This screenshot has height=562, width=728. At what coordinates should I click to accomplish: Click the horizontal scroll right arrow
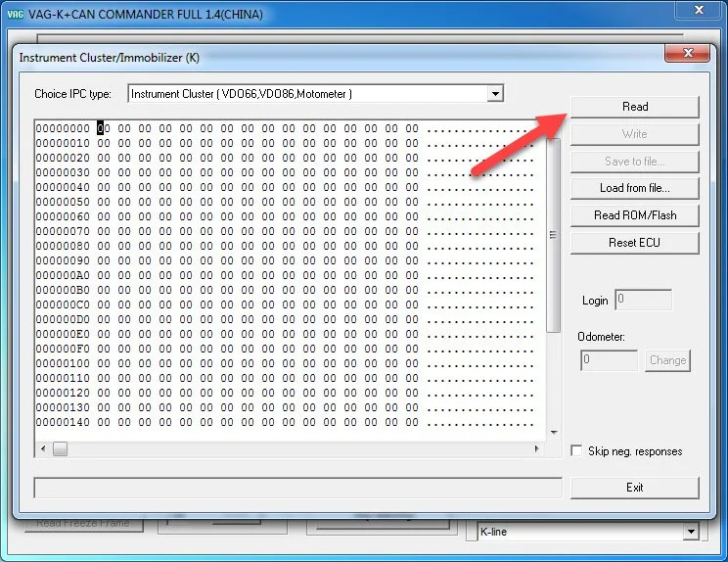tap(537, 448)
